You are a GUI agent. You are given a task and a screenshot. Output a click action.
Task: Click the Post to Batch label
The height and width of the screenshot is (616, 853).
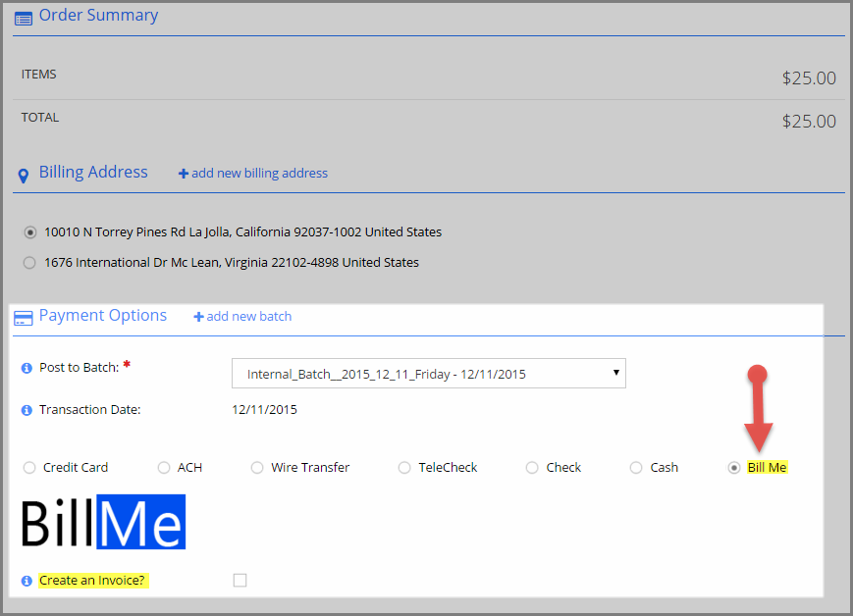click(x=79, y=368)
